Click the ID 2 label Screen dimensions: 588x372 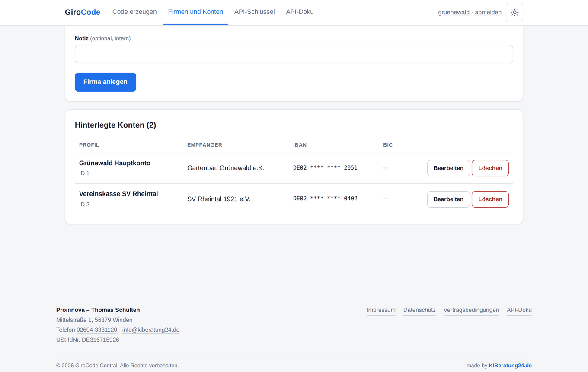(x=84, y=205)
